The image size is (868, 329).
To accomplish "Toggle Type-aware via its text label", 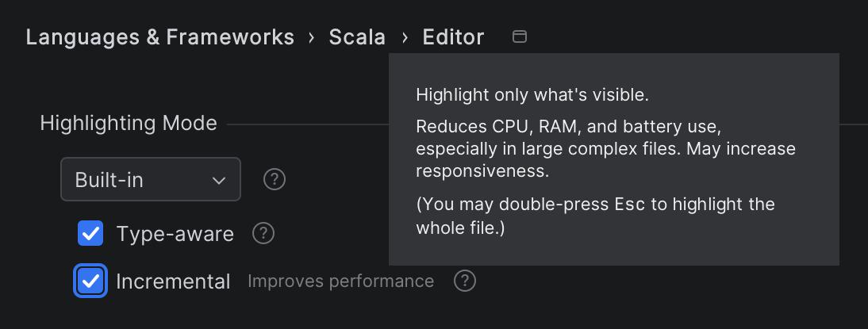I will 175,234.
